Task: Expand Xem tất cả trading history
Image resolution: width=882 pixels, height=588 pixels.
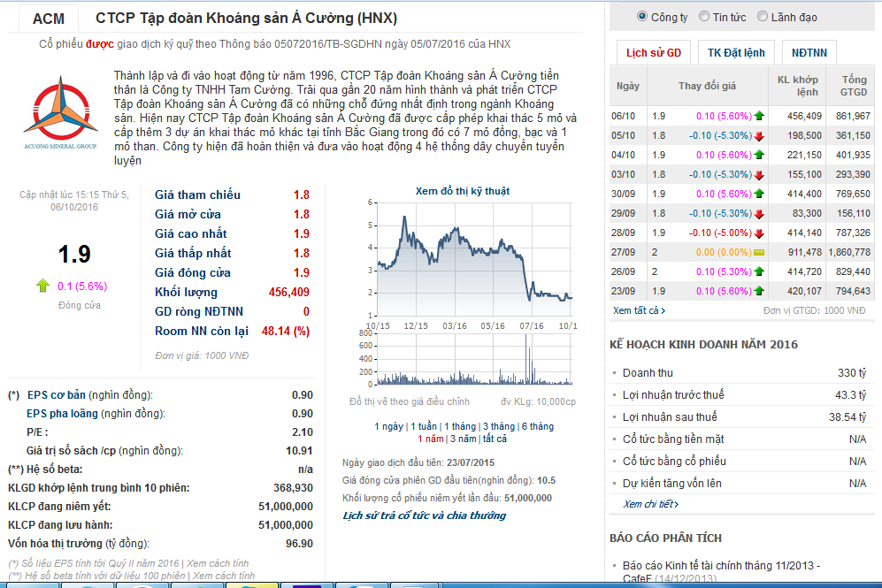Action: point(639,310)
